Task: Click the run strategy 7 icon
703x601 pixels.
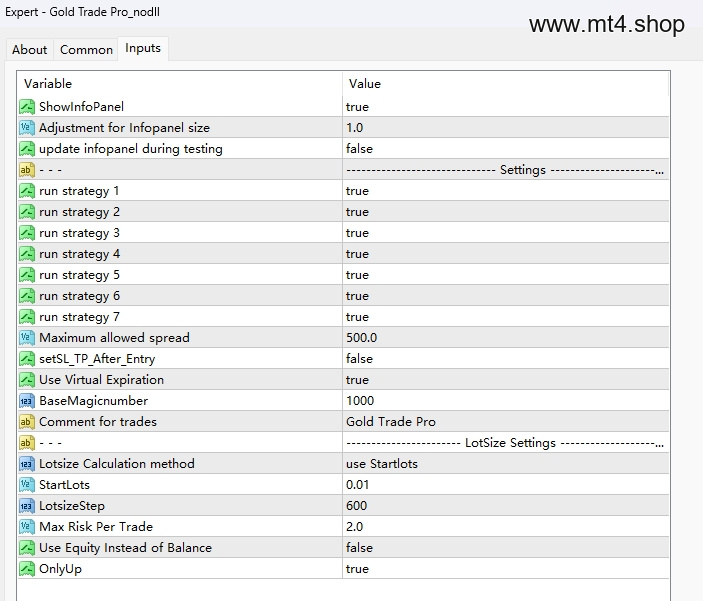Action: coord(27,317)
